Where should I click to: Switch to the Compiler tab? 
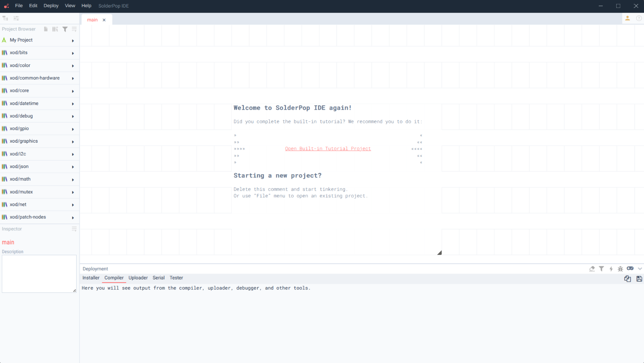click(114, 278)
